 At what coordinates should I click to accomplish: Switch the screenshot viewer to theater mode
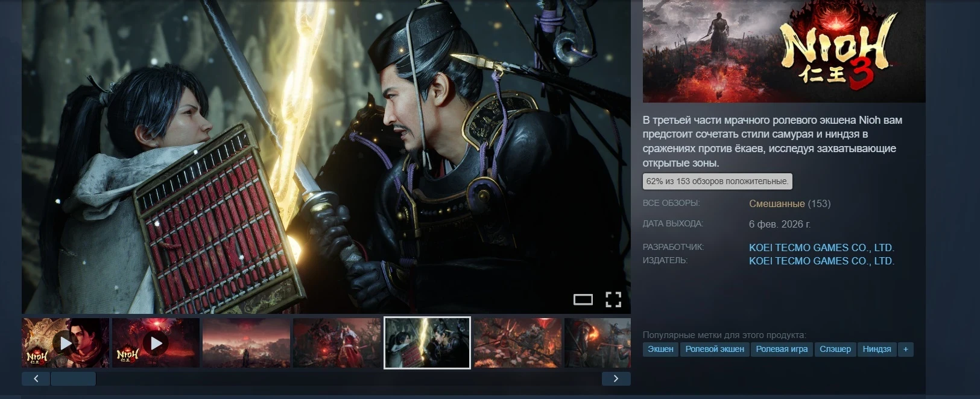click(x=583, y=299)
